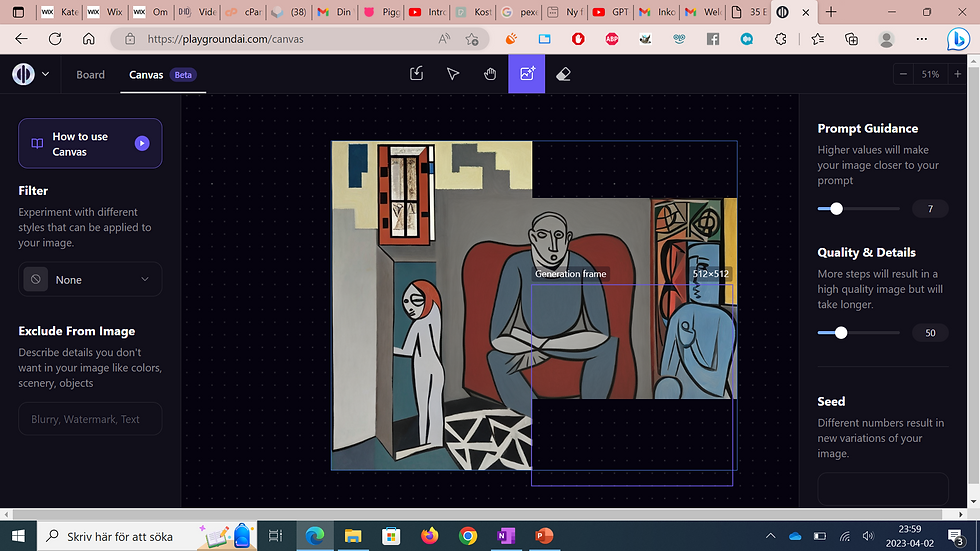Switch to the Inko Gmail tab
This screenshot has height=551, width=980.
click(x=656, y=12)
